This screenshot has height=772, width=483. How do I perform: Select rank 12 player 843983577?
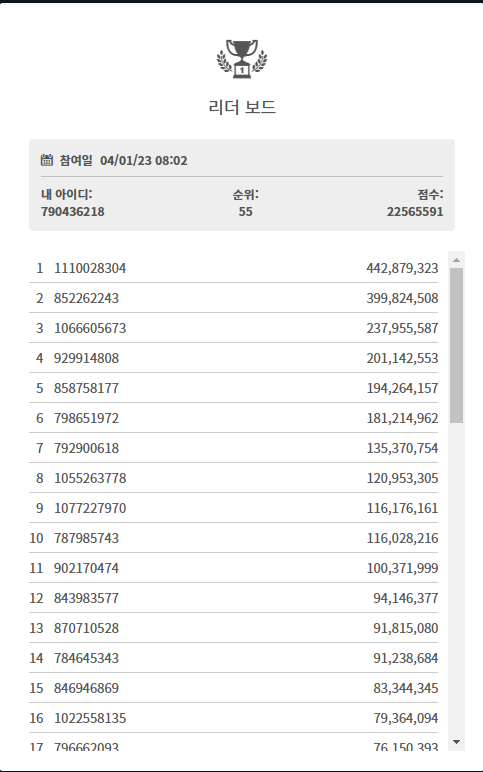[x=87, y=599]
